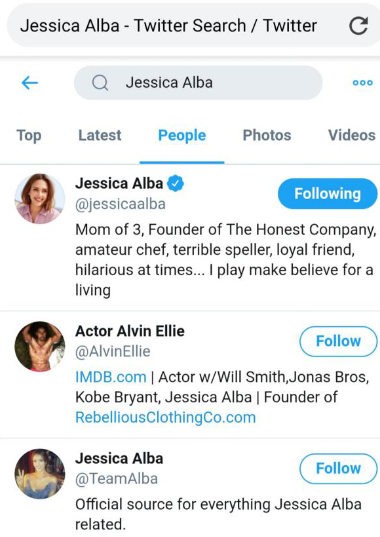Reload the page with the refresh icon

coord(358,26)
